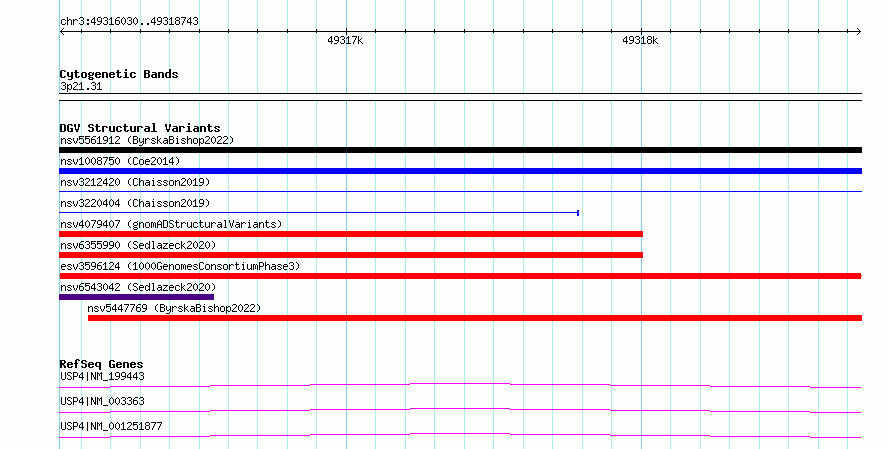Click the magenta USP4|NM_001251877 transcript line
This screenshot has width=890, height=449.
460,435
